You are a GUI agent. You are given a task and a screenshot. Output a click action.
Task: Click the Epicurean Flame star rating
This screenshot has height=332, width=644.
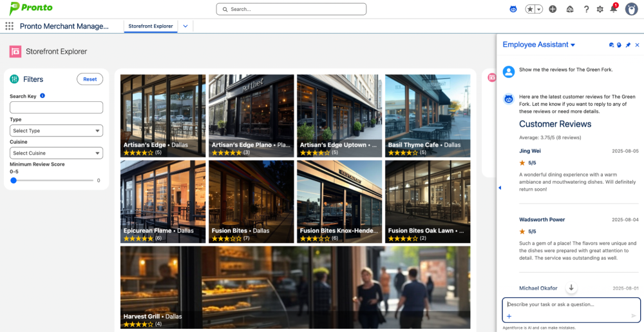138,239
